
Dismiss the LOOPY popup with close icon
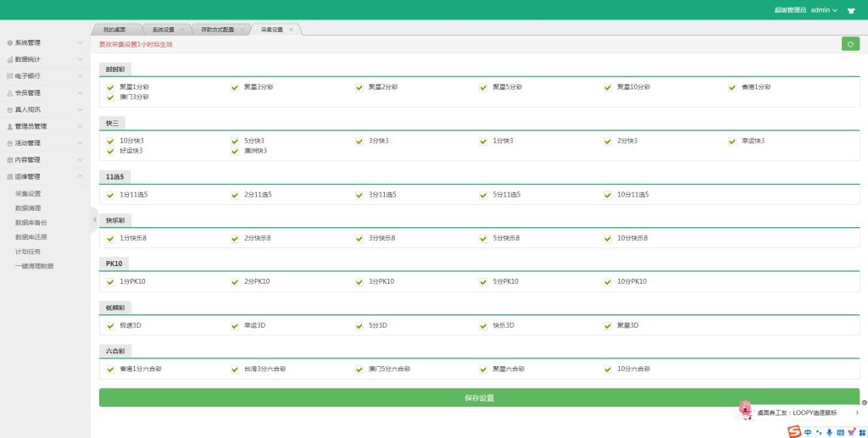[x=864, y=402]
